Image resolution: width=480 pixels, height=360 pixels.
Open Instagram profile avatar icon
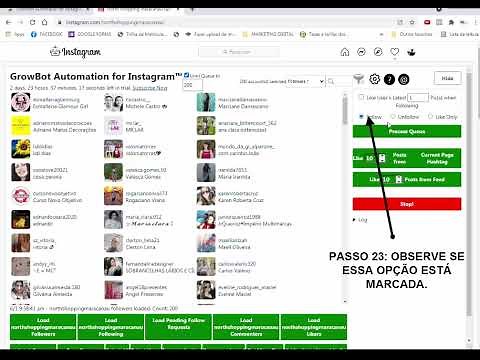point(411,52)
